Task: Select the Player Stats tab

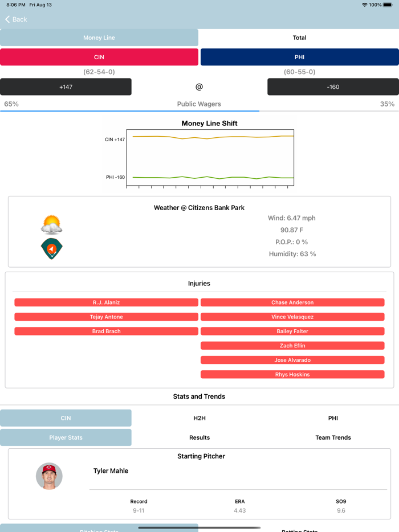Action: click(66, 437)
